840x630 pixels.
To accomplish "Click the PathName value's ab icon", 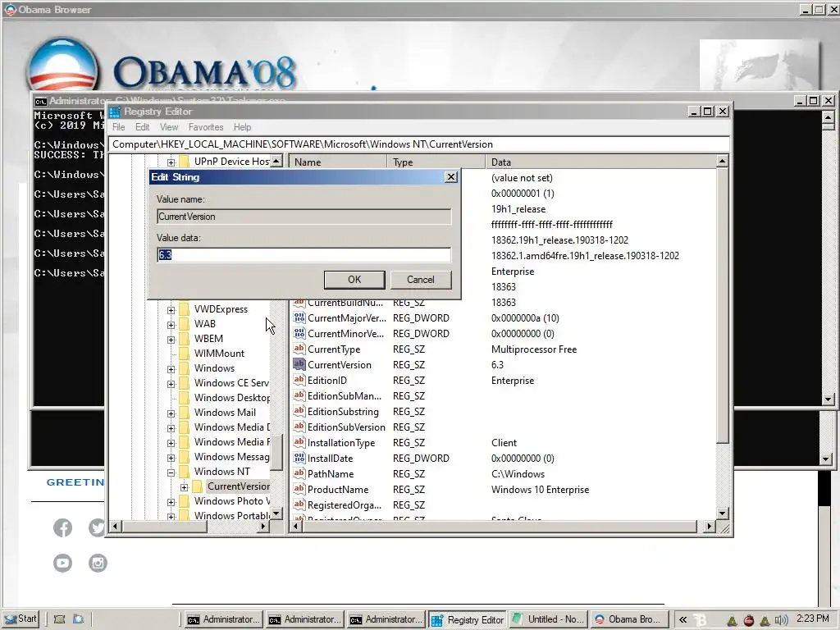I will click(299, 473).
